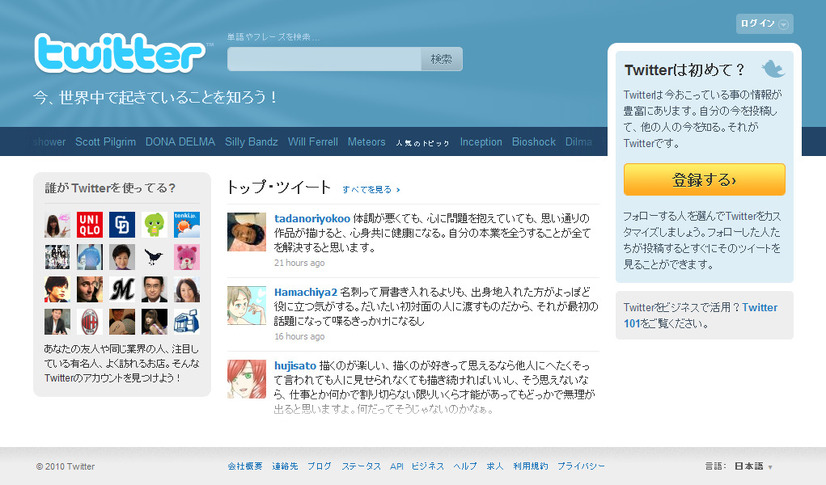Click the UNIQLO red logo avatar
Screen dimensions: 826x485
(x=90, y=225)
